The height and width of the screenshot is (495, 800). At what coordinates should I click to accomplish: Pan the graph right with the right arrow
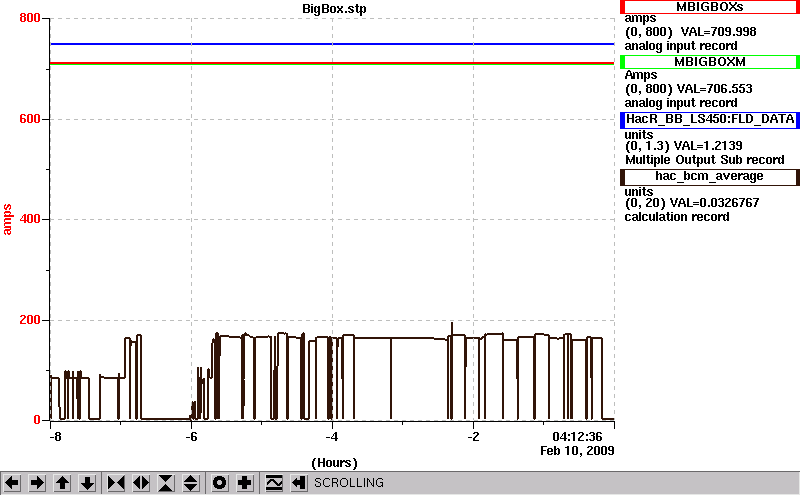[x=37, y=483]
